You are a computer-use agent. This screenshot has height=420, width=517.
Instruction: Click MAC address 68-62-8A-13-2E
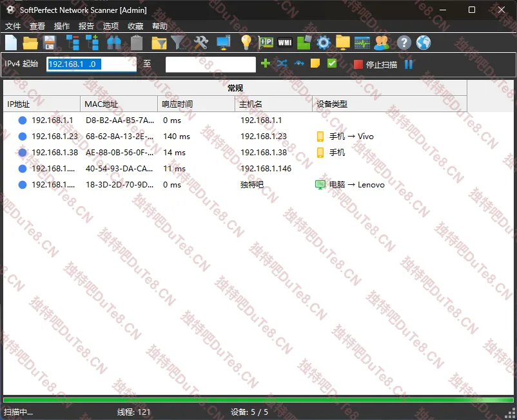[119, 137]
